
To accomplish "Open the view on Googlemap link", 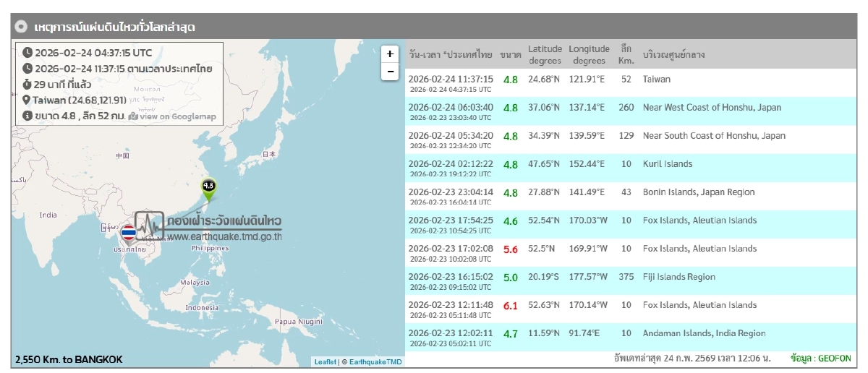I will click(172, 116).
